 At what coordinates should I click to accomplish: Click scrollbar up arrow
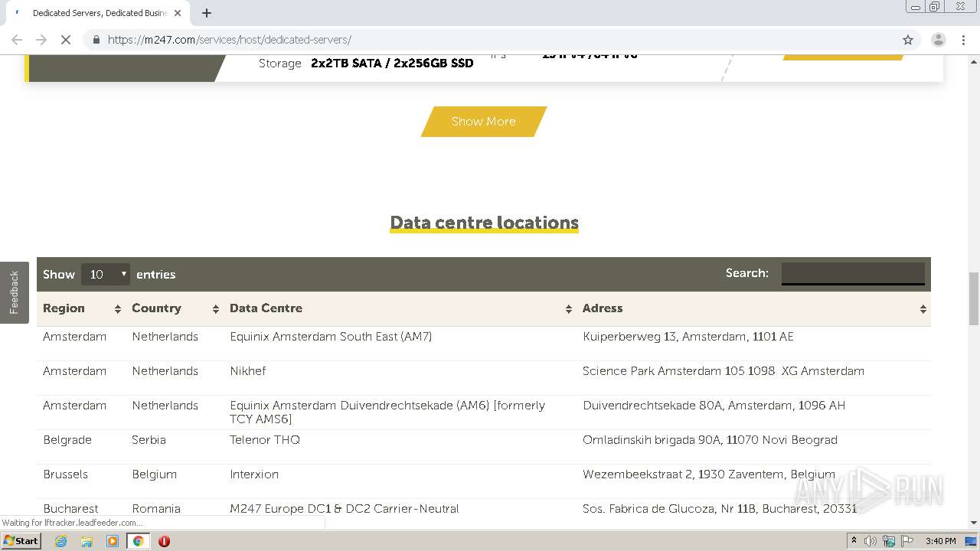(974, 60)
